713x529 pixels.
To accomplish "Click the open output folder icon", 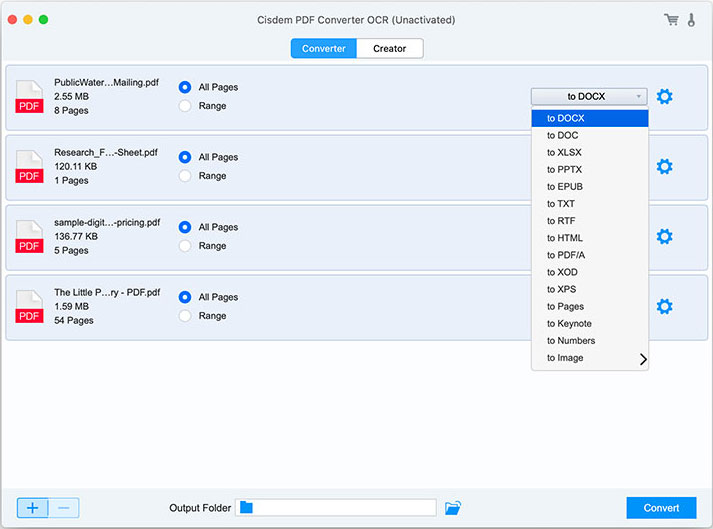I will click(x=453, y=508).
